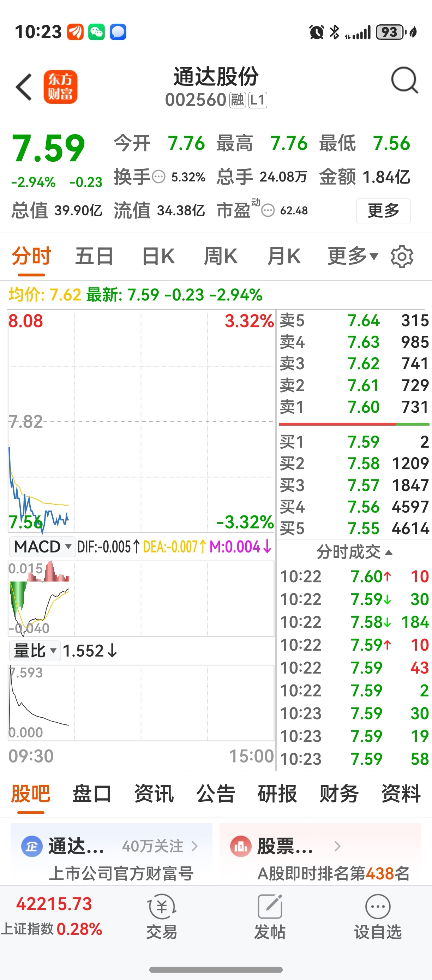432x980 pixels.
Task: Tap the WeChat status bar icon
Action: (97, 32)
